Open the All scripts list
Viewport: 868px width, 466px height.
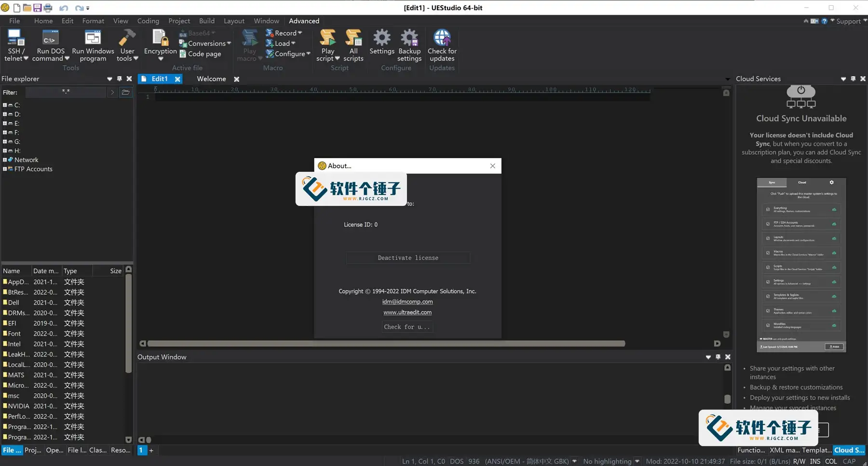(353, 45)
